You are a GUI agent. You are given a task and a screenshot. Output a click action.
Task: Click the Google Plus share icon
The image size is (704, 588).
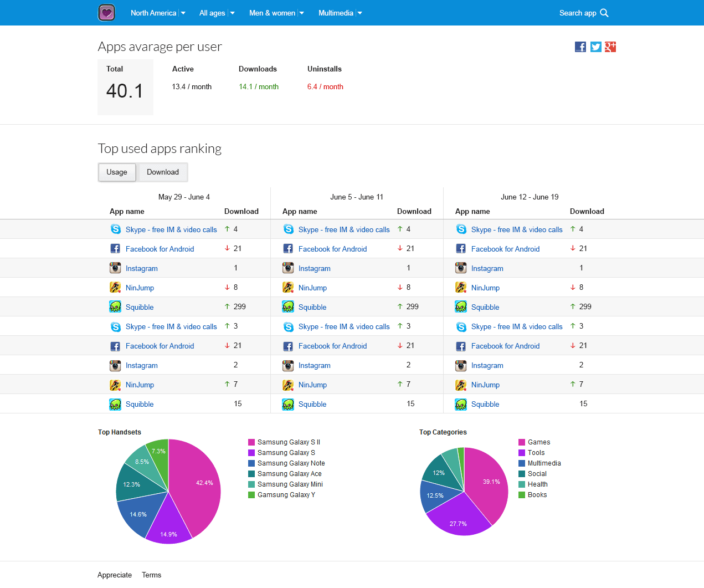coord(610,47)
